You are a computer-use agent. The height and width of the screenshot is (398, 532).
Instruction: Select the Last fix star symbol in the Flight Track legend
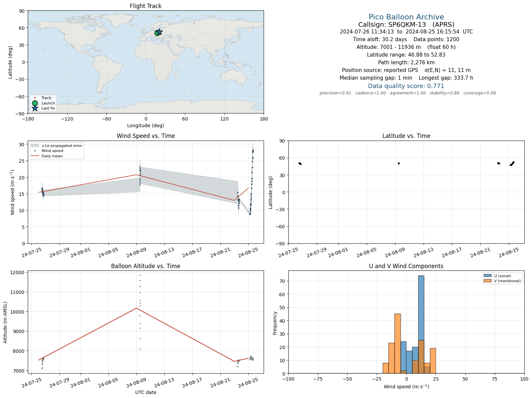point(35,108)
